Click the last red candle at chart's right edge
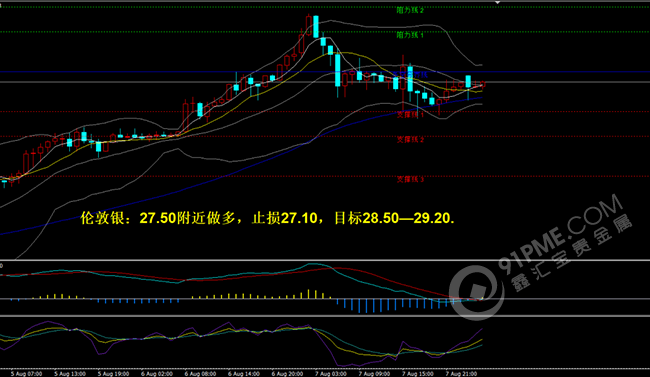The height and width of the screenshot is (377, 650). [x=483, y=85]
